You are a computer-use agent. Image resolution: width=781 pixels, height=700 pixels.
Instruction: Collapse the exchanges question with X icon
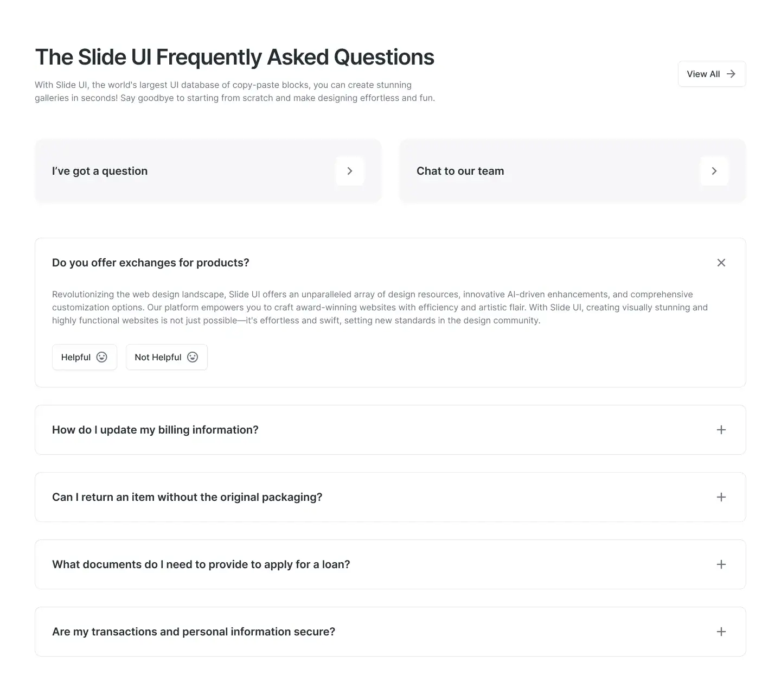point(721,263)
